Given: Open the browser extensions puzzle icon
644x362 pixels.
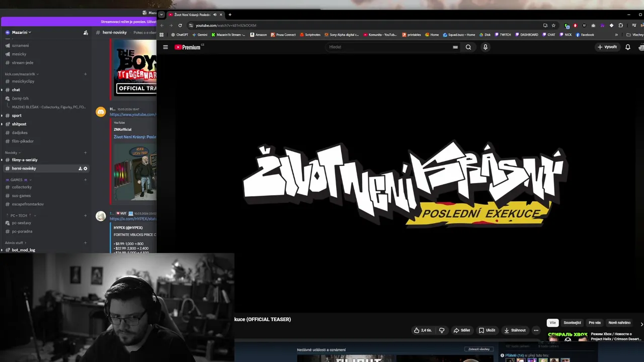Looking at the screenshot, I should 620,25.
